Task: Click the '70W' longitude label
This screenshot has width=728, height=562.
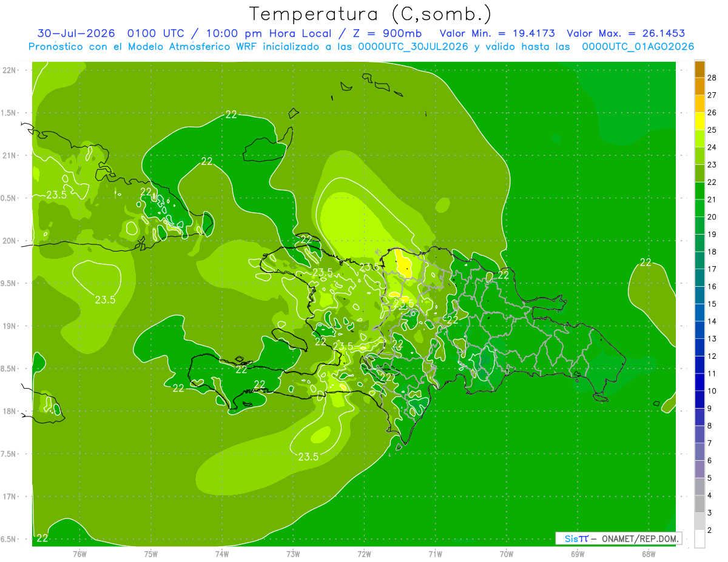Action: 506,553
